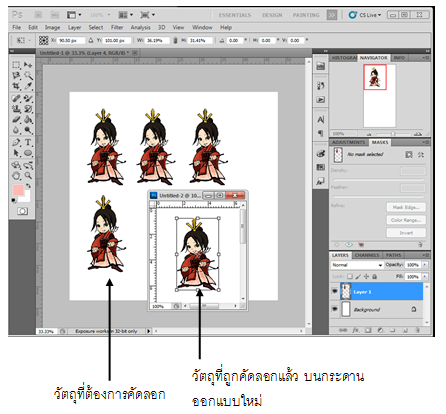The height and width of the screenshot is (414, 446).
Task: Select the Magic Wand tool
Action: (28, 75)
